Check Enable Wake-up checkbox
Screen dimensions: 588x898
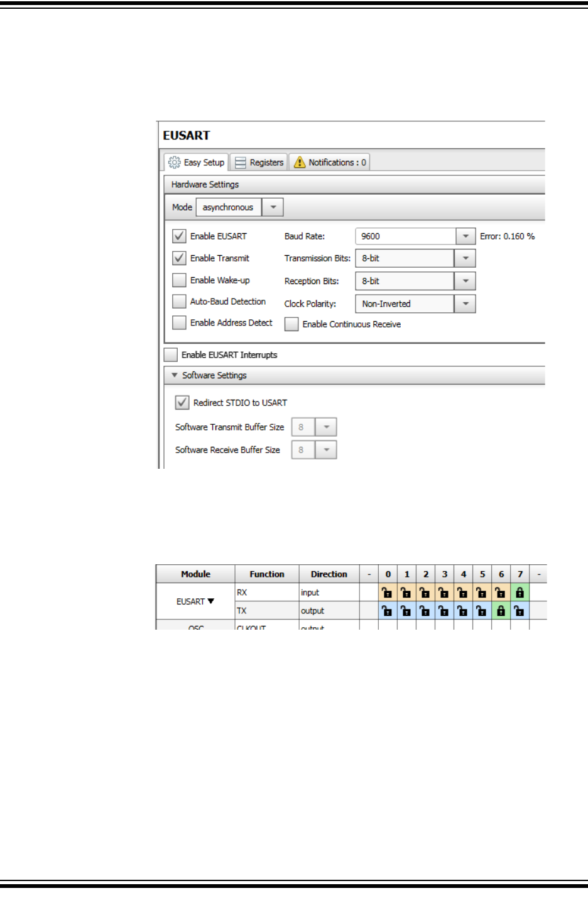pyautogui.click(x=179, y=280)
